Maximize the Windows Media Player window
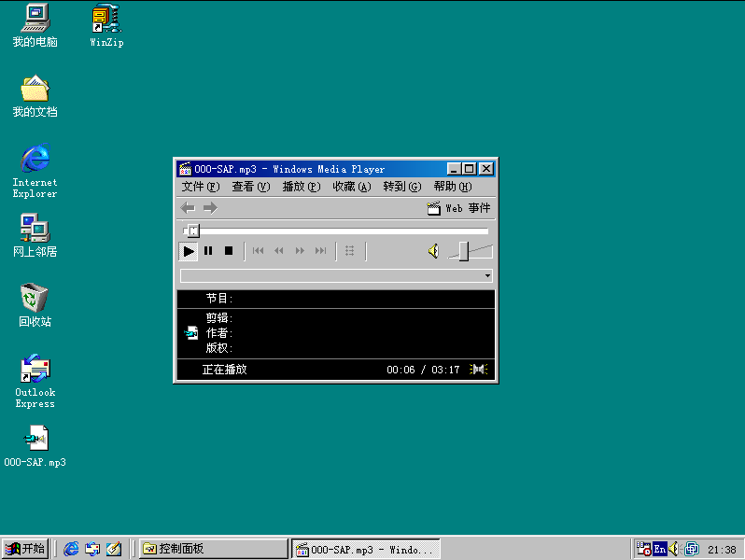 point(469,169)
